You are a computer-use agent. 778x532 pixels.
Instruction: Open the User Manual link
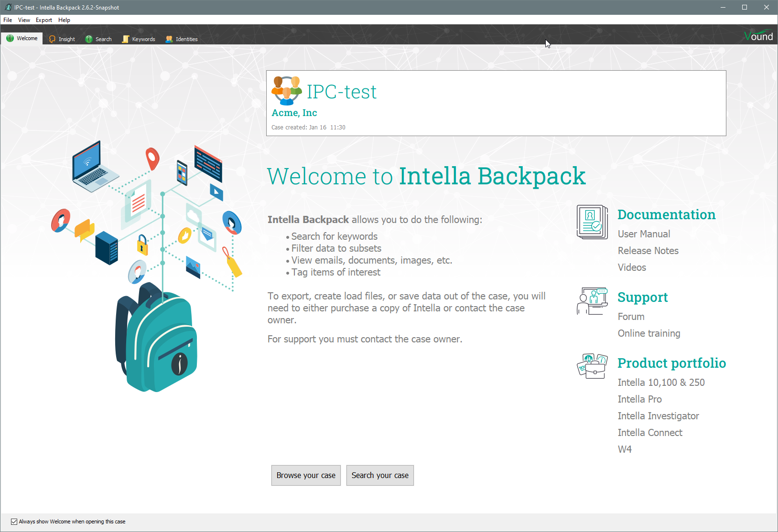644,234
